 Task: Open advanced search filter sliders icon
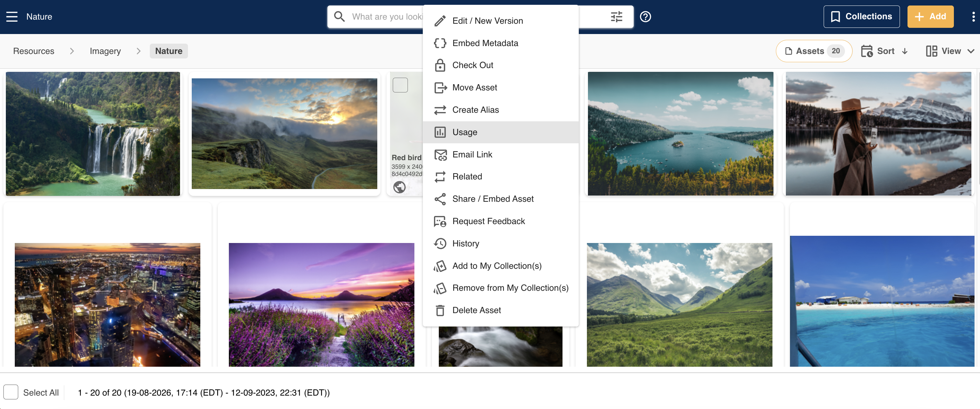tap(616, 16)
